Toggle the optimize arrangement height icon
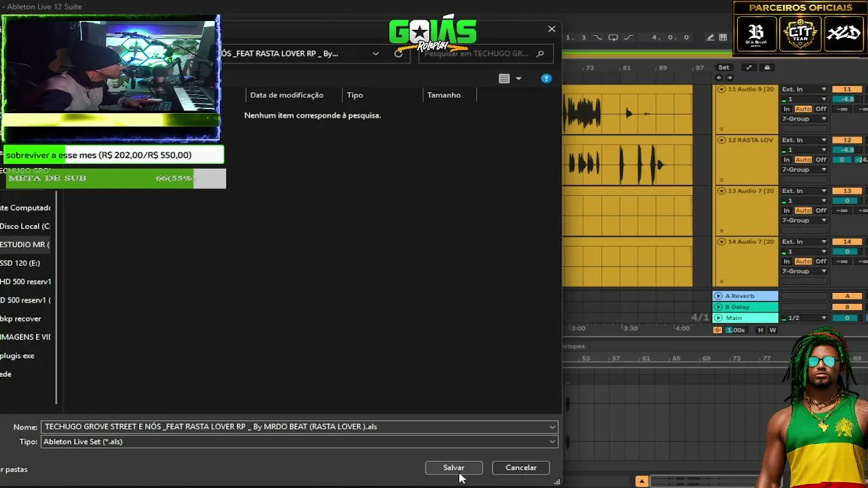 (x=749, y=67)
